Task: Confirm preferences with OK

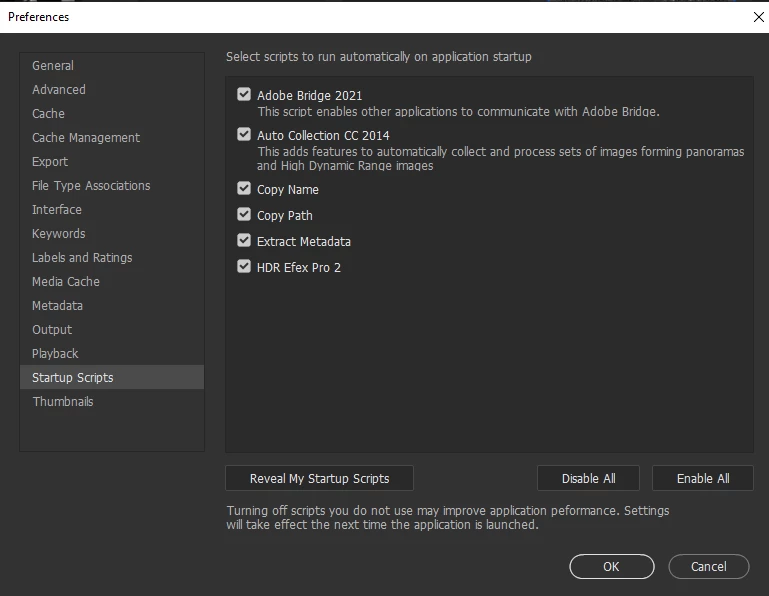Action: click(x=612, y=567)
